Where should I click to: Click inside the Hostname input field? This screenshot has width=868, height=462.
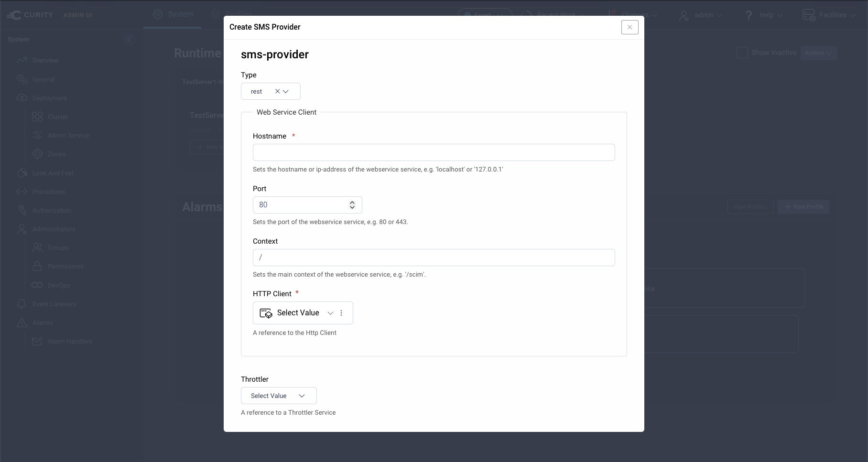pos(434,152)
